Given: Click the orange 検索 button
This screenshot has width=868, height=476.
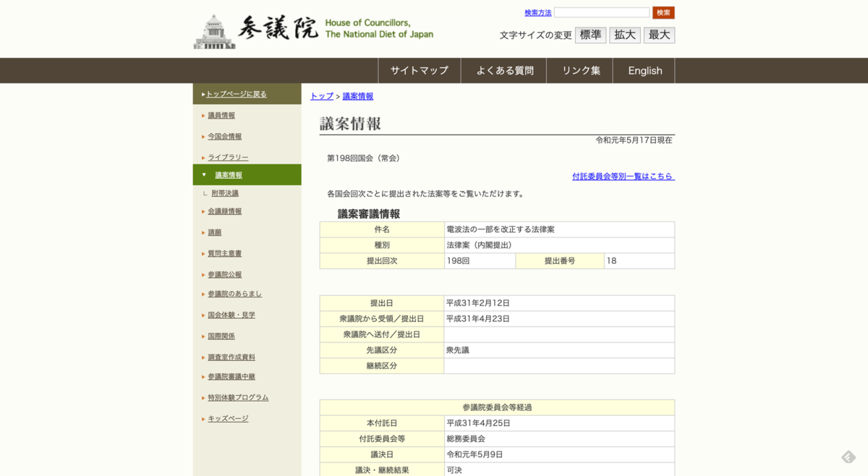Looking at the screenshot, I should (663, 12).
